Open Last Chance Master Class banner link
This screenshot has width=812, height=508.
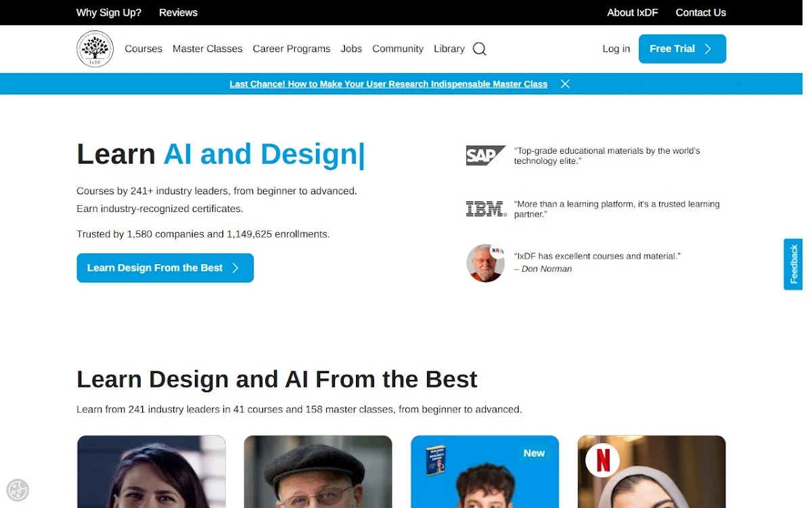coord(388,84)
